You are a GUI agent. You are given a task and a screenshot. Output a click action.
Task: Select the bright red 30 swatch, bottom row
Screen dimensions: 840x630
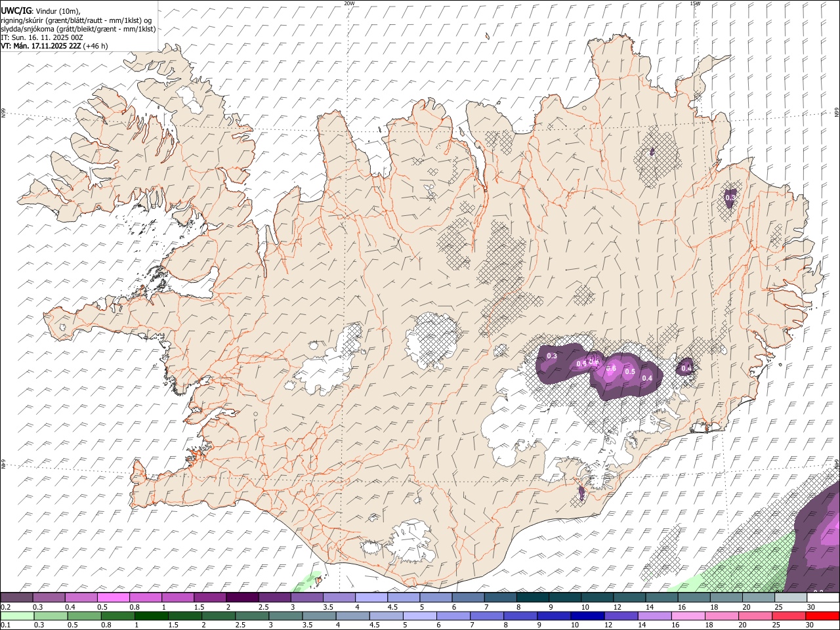(x=821, y=616)
